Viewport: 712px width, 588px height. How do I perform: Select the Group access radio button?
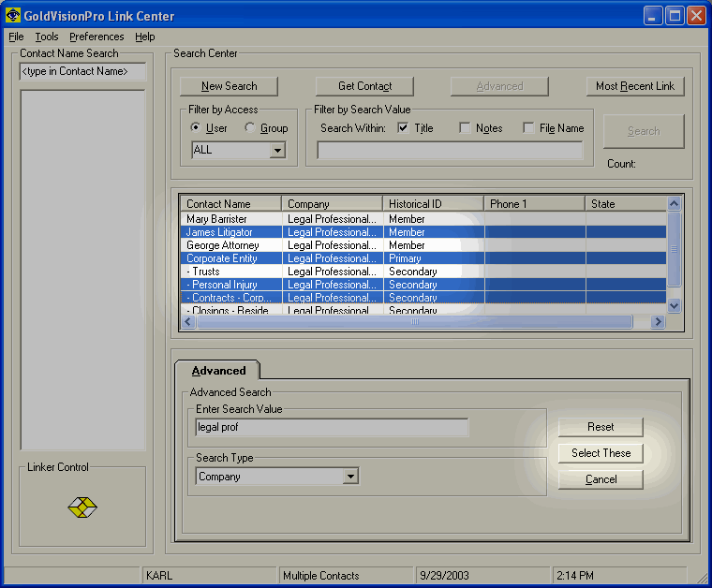250,128
